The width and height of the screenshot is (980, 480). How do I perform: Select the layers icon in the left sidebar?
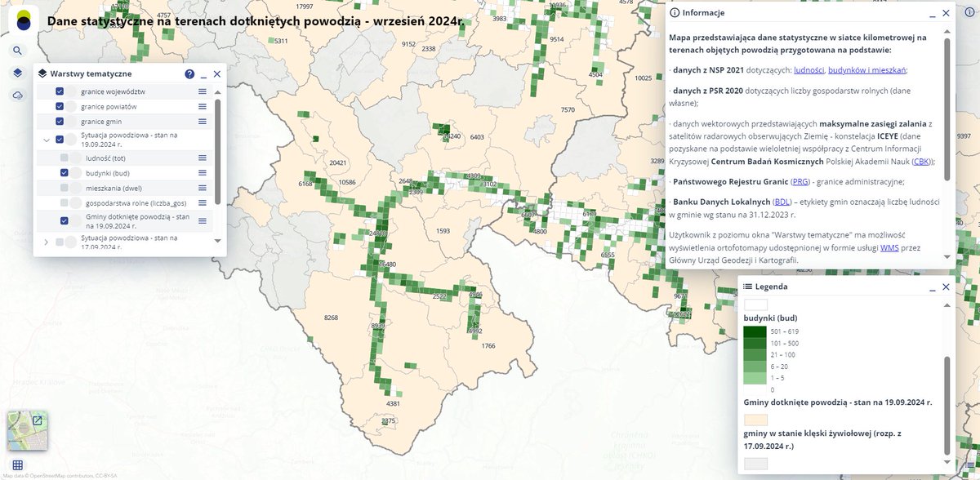tap(18, 73)
